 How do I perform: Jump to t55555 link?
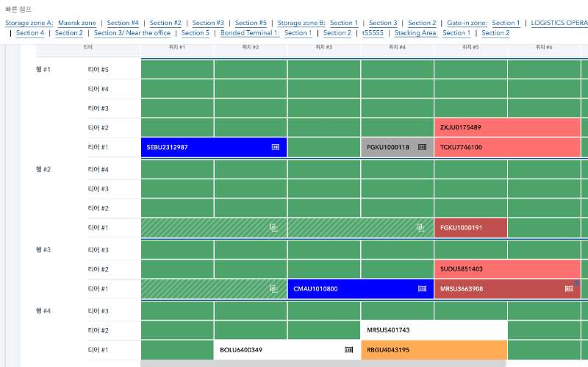point(373,33)
